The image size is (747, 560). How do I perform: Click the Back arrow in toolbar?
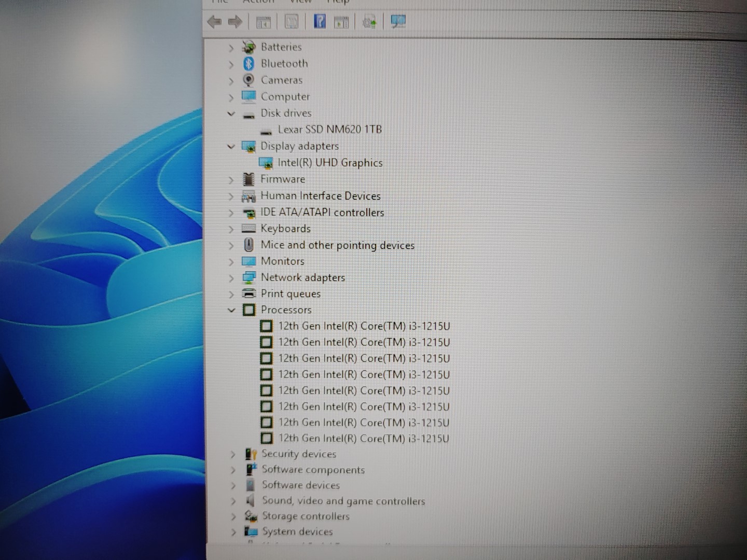[x=214, y=22]
